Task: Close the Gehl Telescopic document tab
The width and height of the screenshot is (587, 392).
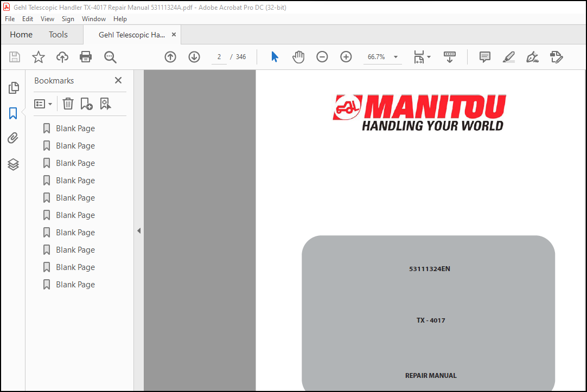Action: (174, 34)
